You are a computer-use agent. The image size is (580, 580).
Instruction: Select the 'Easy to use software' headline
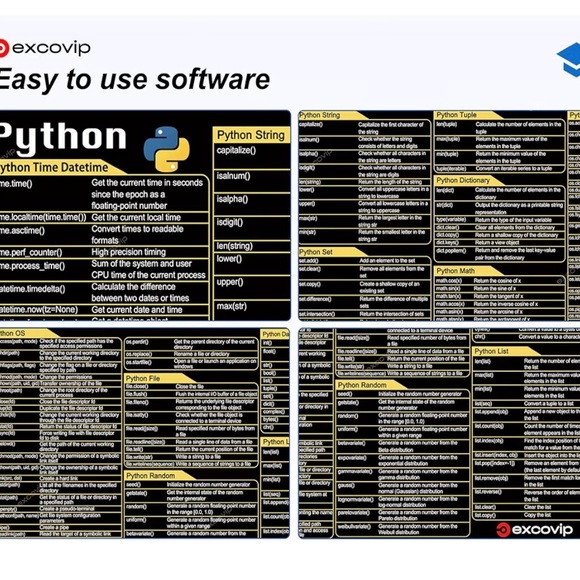coord(134,80)
